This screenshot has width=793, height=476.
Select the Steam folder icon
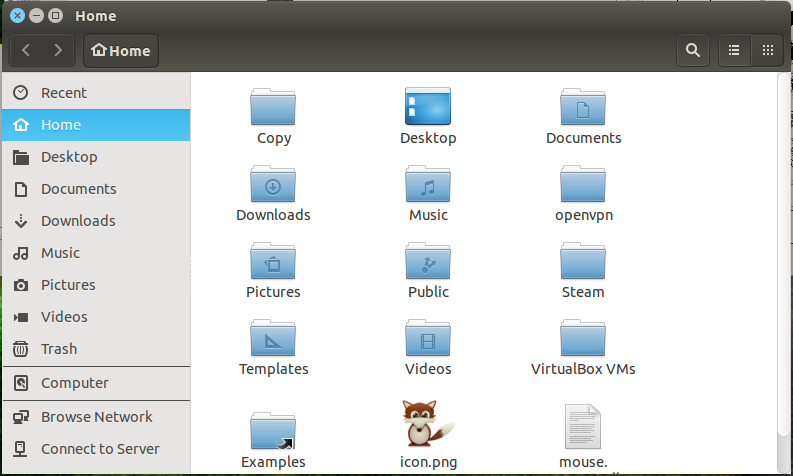(583, 261)
